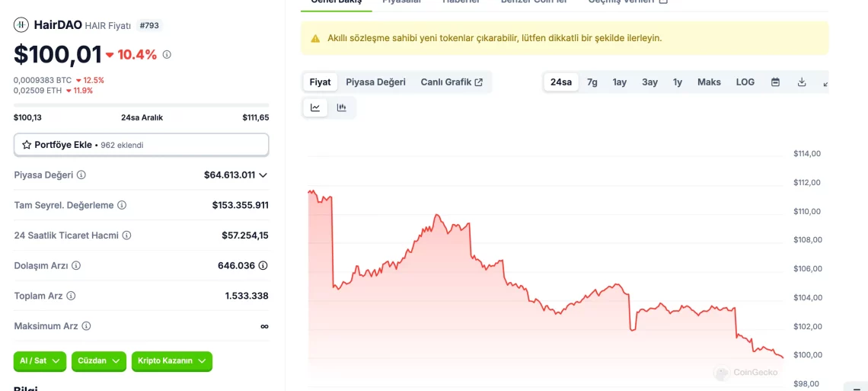Click info icon next to Piyasa Değeri

(81, 175)
